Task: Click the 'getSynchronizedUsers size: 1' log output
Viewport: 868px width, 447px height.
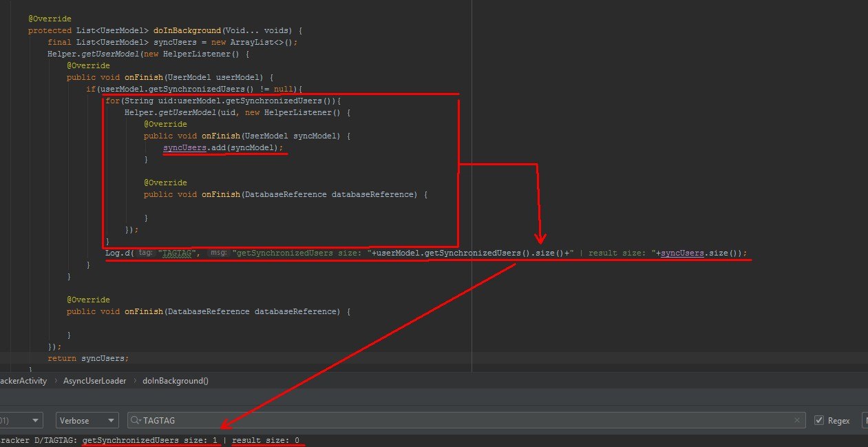Action: tap(150, 440)
